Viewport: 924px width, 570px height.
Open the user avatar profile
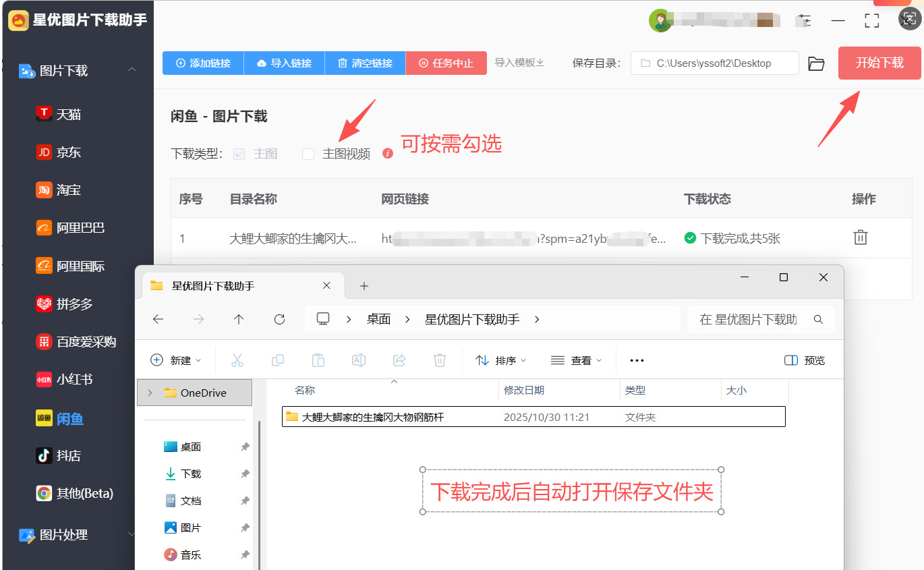[x=660, y=21]
